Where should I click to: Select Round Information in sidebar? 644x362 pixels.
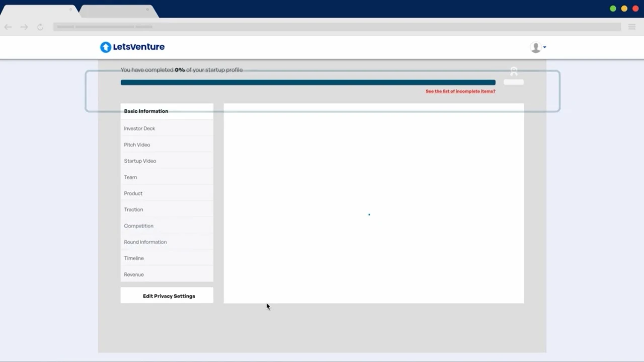coord(145,242)
